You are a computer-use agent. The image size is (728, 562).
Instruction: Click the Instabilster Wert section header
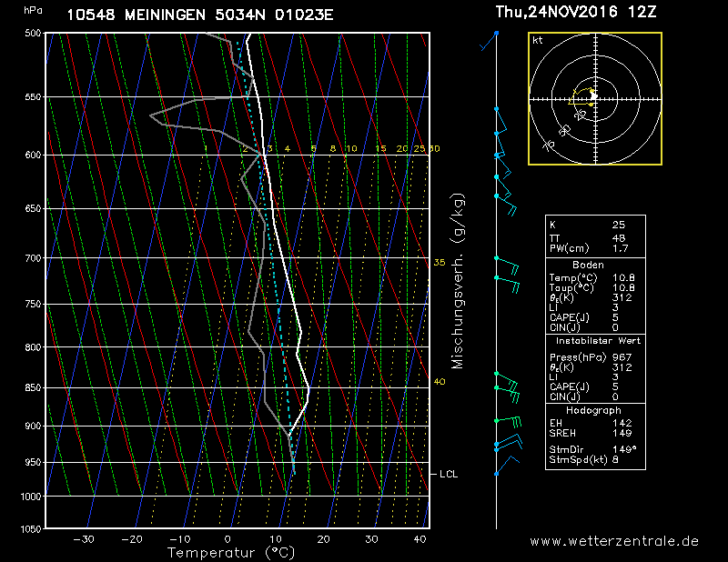coord(595,340)
